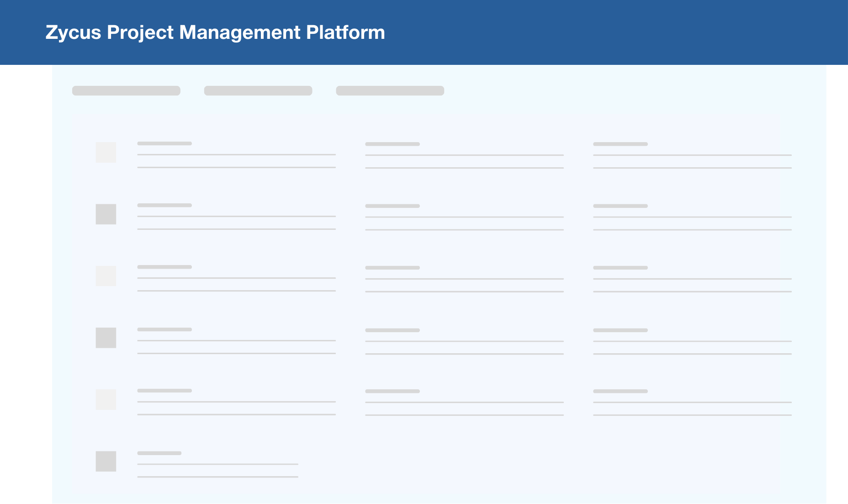This screenshot has width=848, height=504.
Task: Select the third row's right column heading placeholder
Action: (620, 268)
